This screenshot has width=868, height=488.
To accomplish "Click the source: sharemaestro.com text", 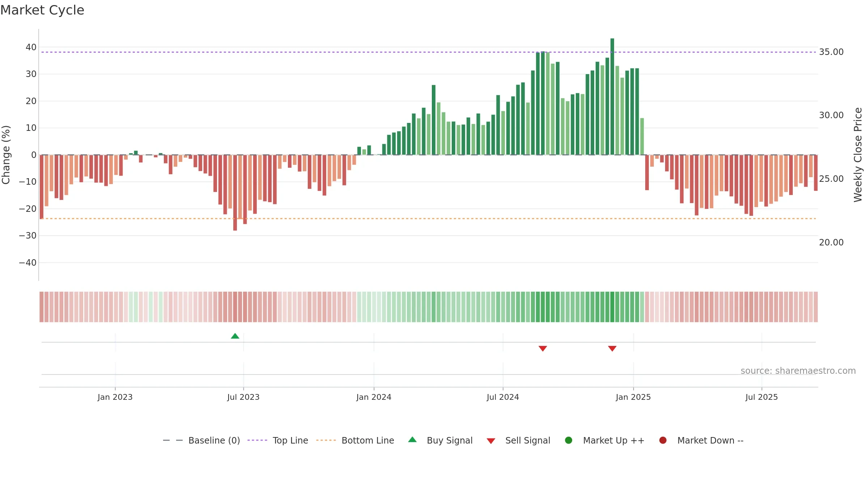I will (798, 371).
